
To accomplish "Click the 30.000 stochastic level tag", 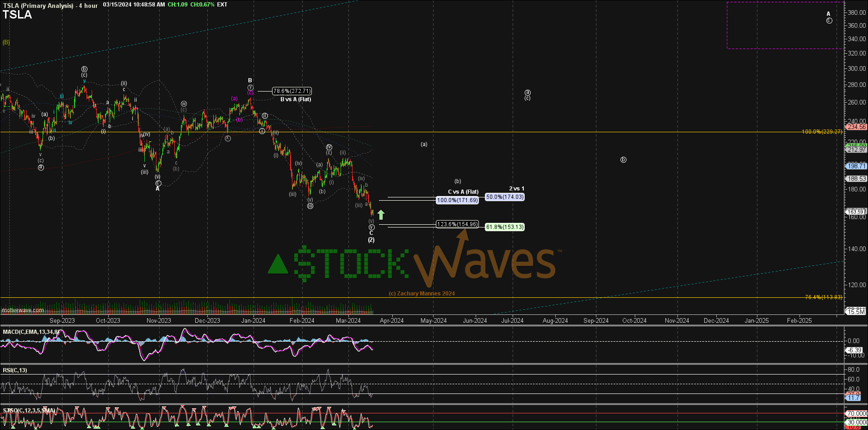I will click(x=857, y=422).
